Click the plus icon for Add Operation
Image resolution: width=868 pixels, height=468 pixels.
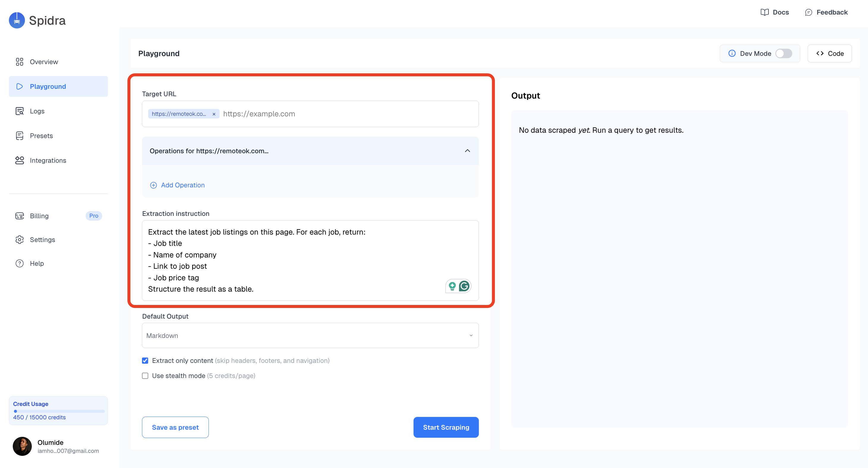[153, 185]
